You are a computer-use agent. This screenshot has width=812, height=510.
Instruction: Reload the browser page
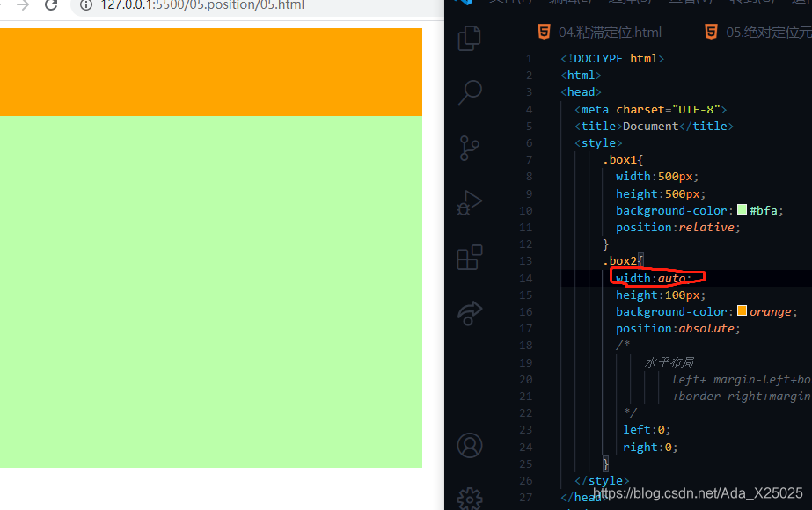tap(51, 5)
